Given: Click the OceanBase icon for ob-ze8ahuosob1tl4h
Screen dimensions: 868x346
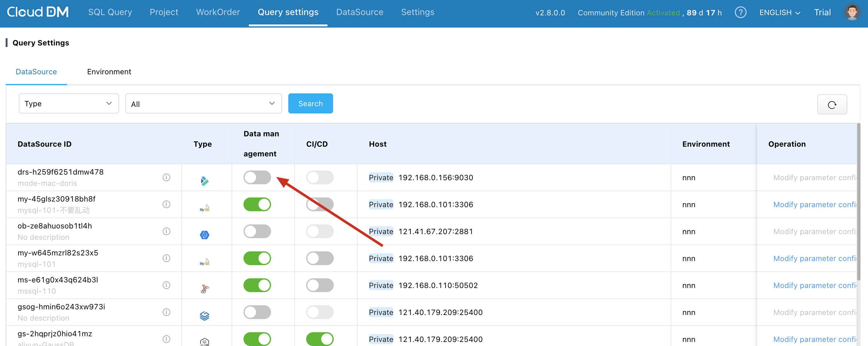Looking at the screenshot, I should point(205,235).
